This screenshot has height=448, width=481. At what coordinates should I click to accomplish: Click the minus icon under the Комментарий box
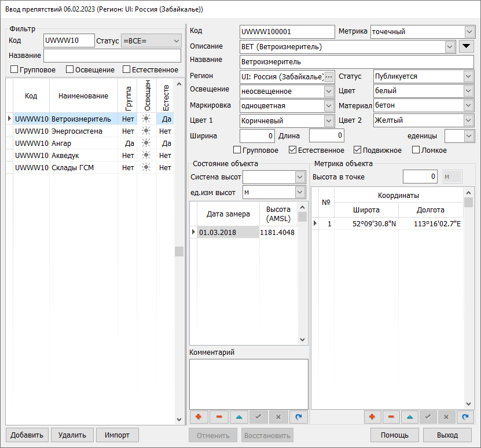tap(218, 416)
